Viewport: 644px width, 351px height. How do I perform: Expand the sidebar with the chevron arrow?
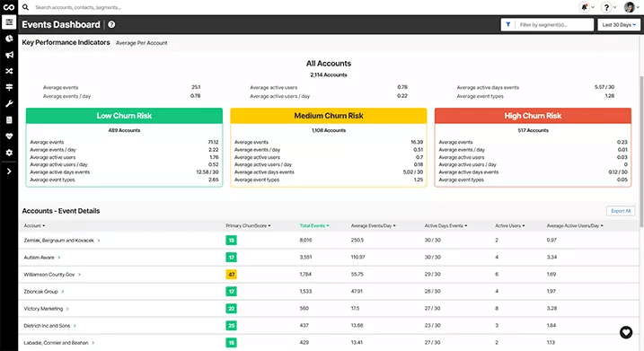9,171
